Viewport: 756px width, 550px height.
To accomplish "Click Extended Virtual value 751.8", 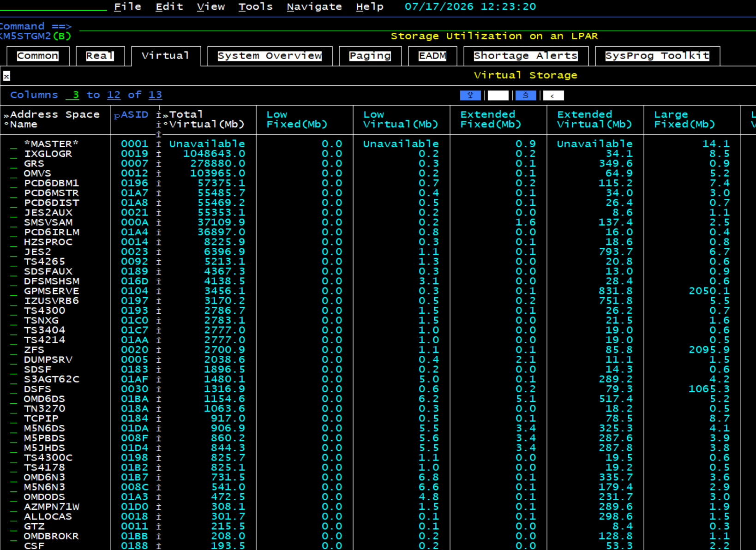I will 615,301.
